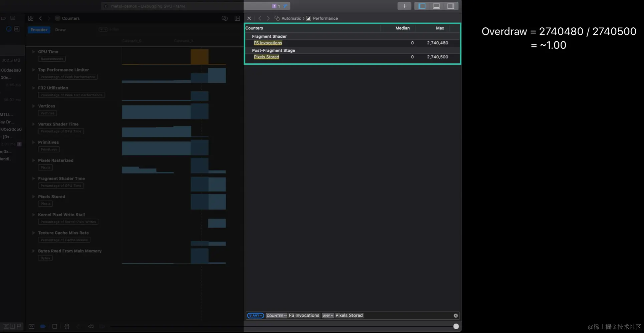
Task: Go back in the Counters editor
Action: coord(40,18)
